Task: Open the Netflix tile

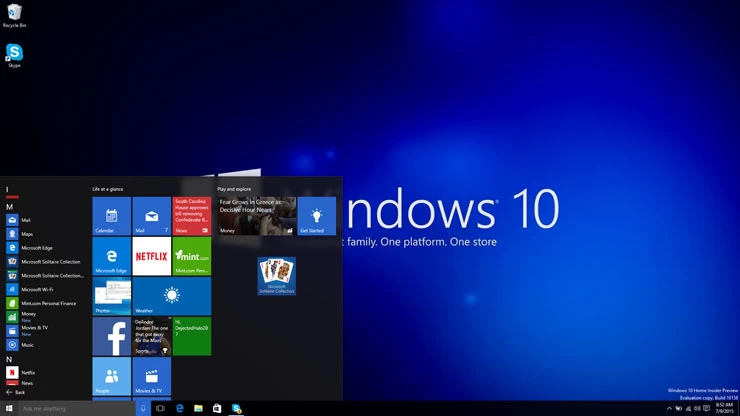Action: tap(151, 256)
